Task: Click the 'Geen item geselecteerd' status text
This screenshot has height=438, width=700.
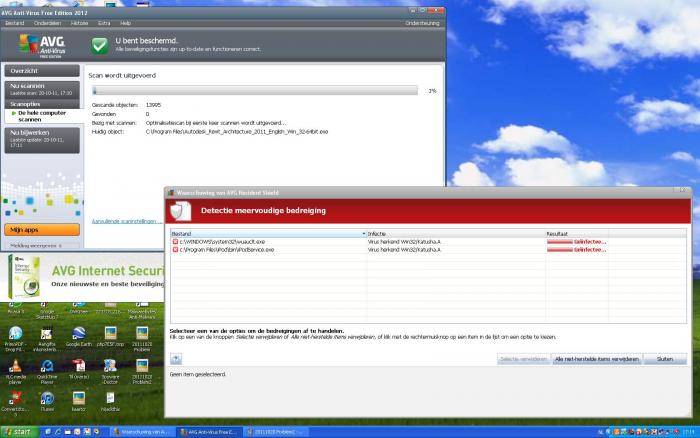Action: click(198, 374)
